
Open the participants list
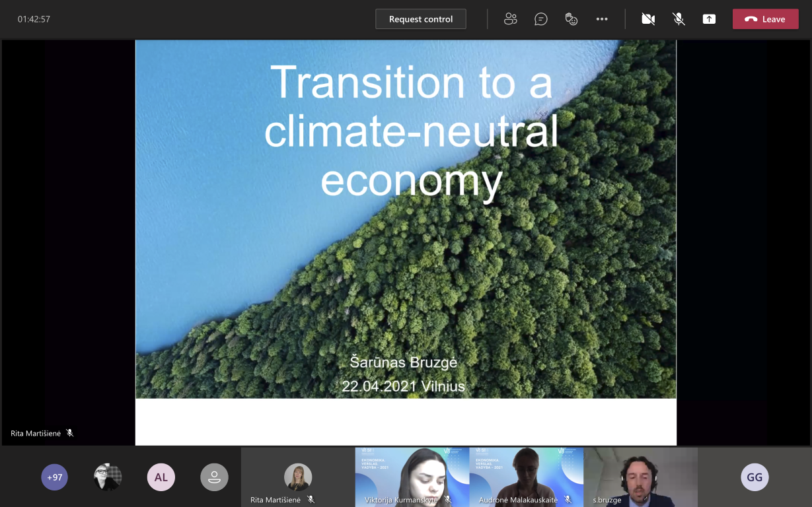[510, 19]
